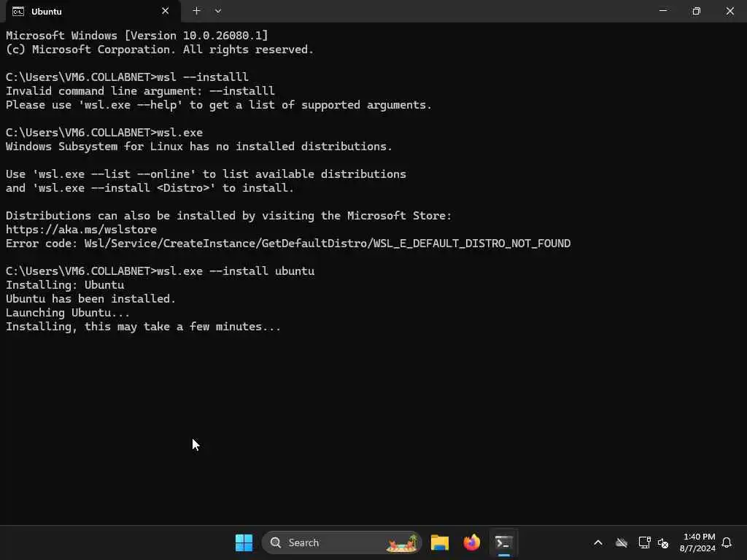Click the 'wsl.exe --install ubuntu' command text

click(236, 271)
